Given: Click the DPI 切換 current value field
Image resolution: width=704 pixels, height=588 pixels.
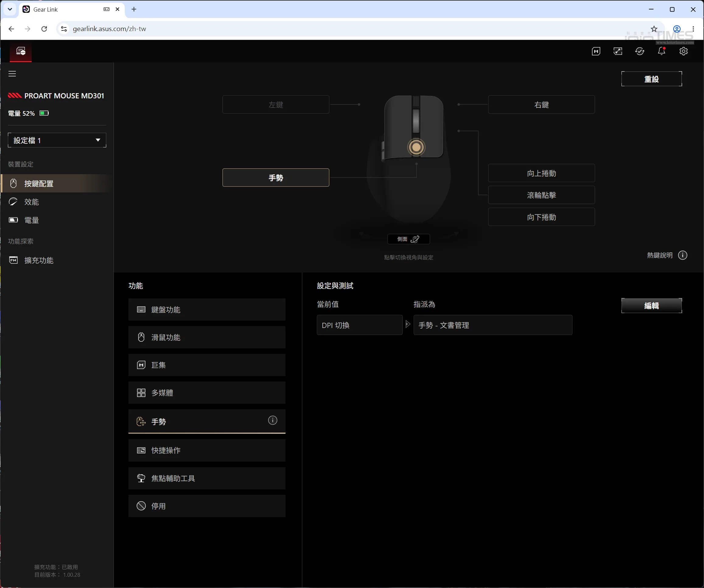Looking at the screenshot, I should 360,325.
